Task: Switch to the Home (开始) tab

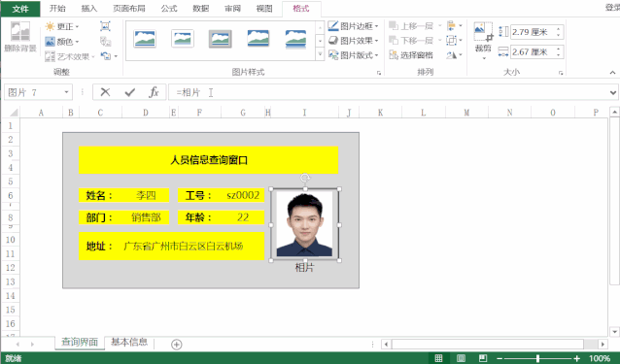Action: pos(57,9)
